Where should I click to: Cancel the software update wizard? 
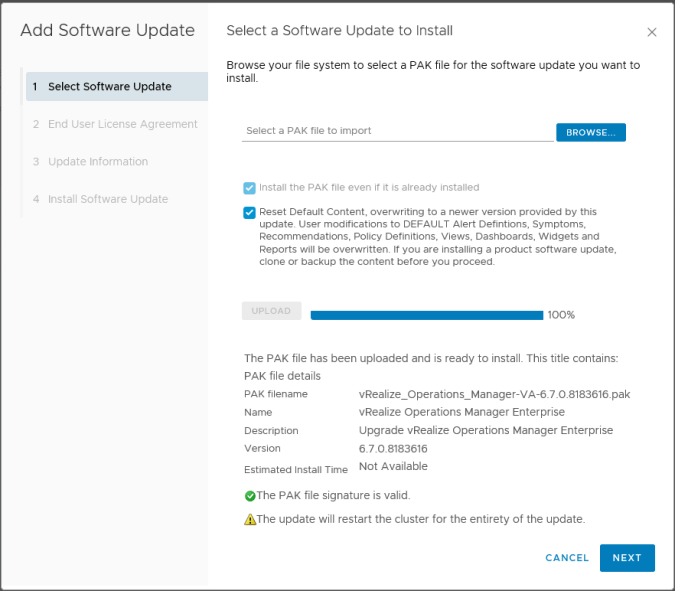tap(567, 558)
